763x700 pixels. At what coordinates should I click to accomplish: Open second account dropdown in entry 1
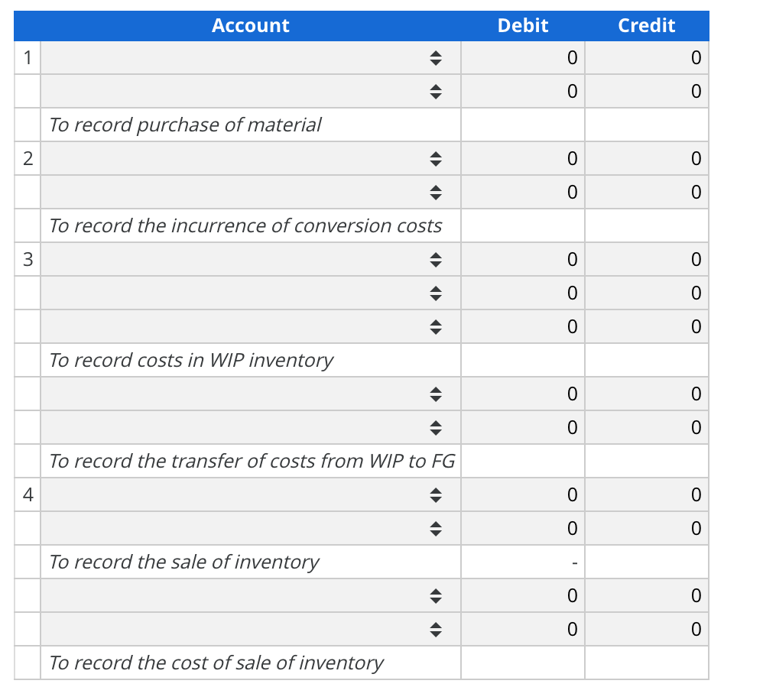pyautogui.click(x=251, y=92)
